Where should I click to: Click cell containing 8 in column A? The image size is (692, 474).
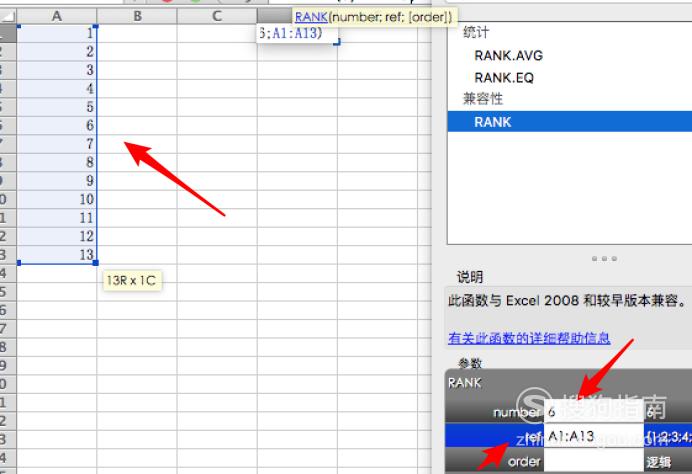pyautogui.click(x=56, y=162)
